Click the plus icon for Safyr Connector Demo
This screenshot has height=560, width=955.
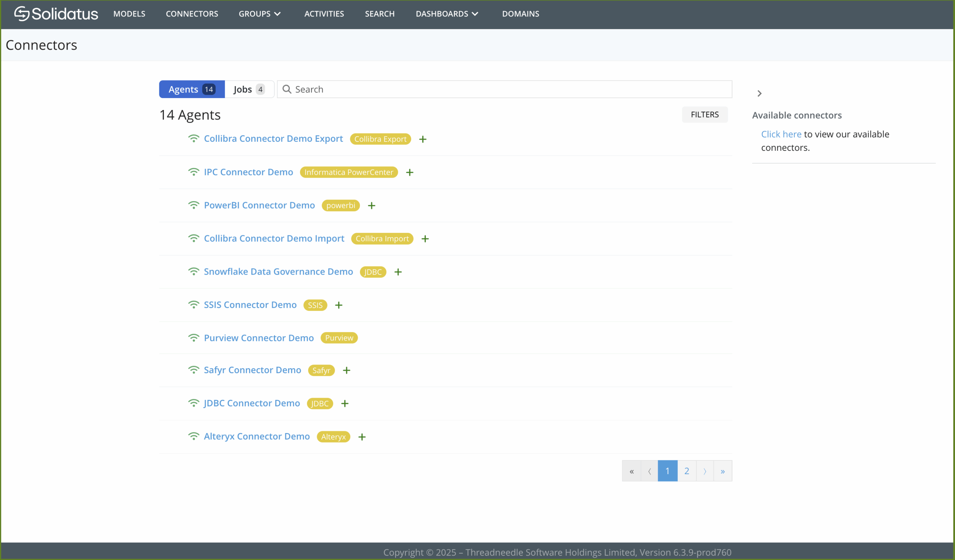tap(347, 370)
